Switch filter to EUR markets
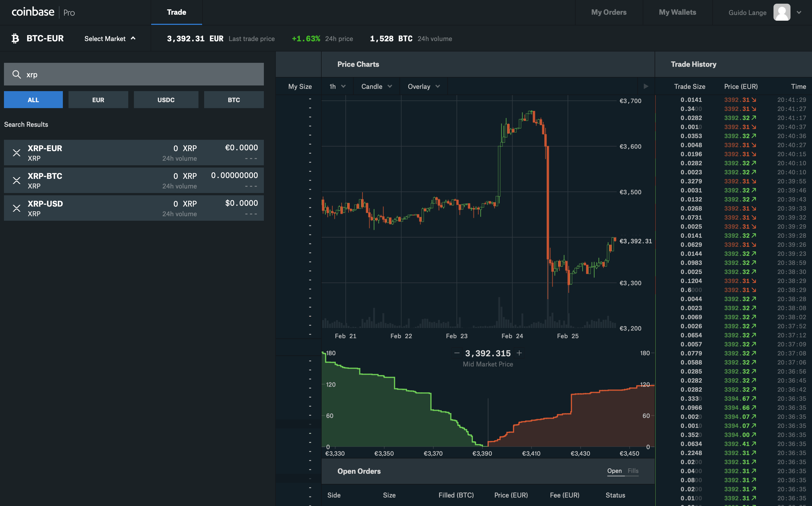 [x=98, y=99]
